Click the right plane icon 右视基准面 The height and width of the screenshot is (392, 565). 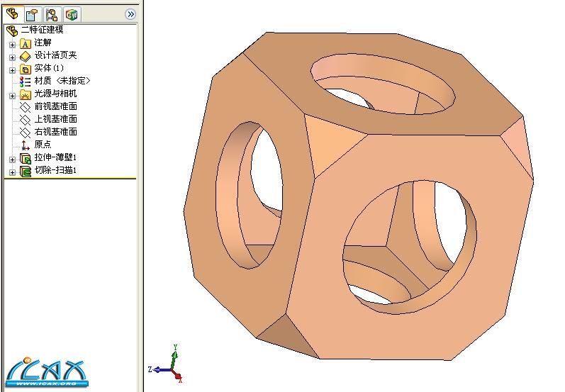point(26,133)
